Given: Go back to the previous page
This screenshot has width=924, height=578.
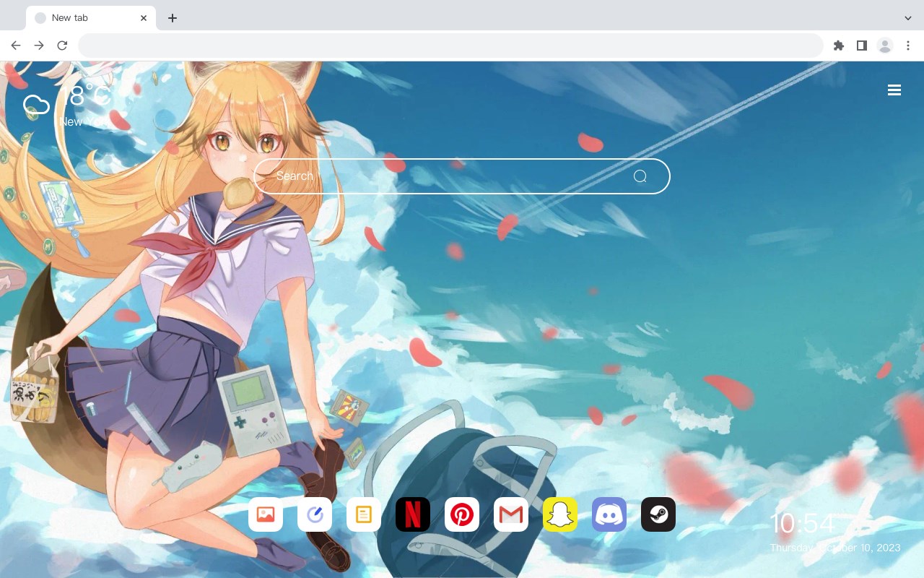Looking at the screenshot, I should click(x=16, y=46).
